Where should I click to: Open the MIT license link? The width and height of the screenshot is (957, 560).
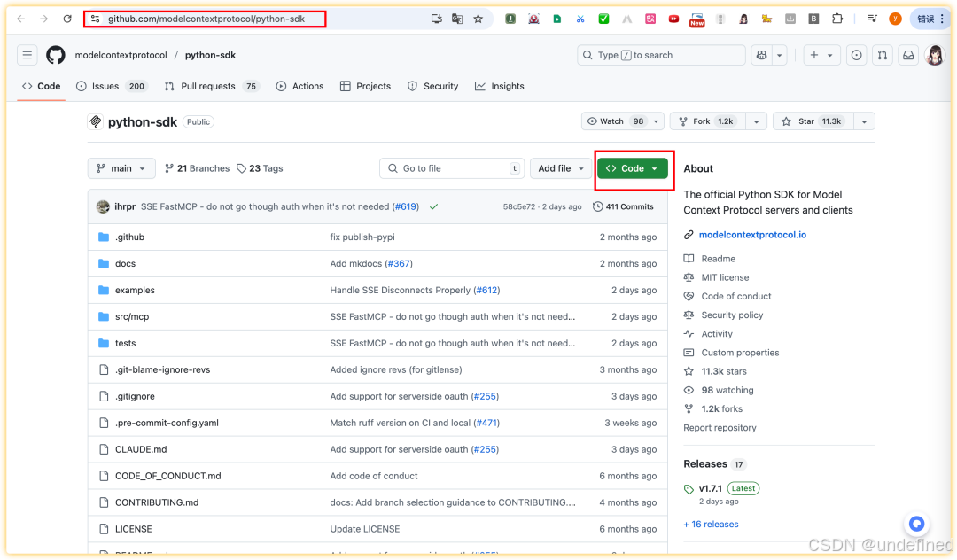725,277
